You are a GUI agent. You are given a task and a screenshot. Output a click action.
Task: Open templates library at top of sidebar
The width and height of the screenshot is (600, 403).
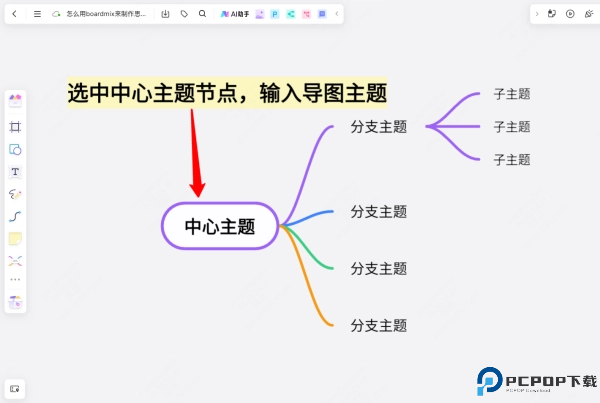15,100
